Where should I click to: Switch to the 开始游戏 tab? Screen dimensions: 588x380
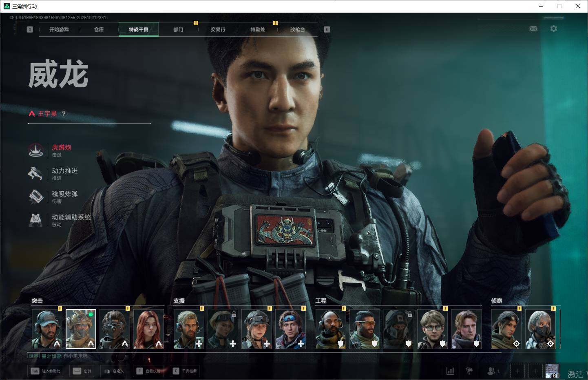pos(59,29)
